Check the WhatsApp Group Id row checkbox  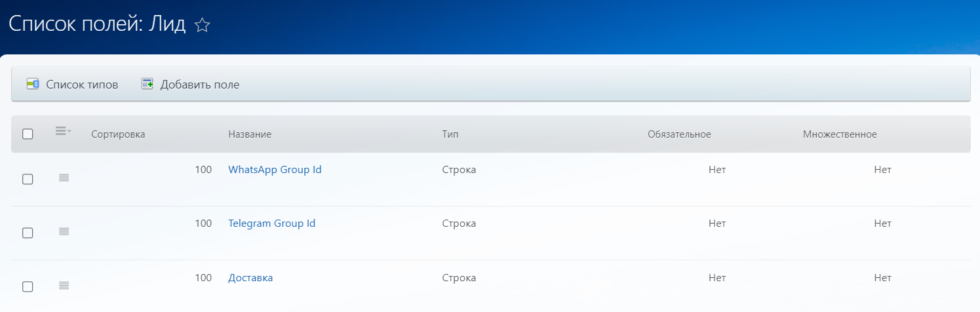(28, 179)
